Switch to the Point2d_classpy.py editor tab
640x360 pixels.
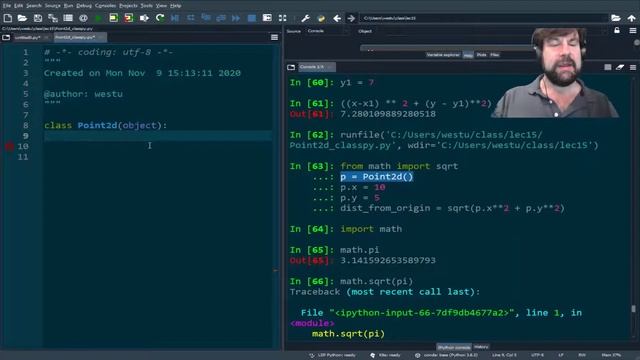[80, 38]
